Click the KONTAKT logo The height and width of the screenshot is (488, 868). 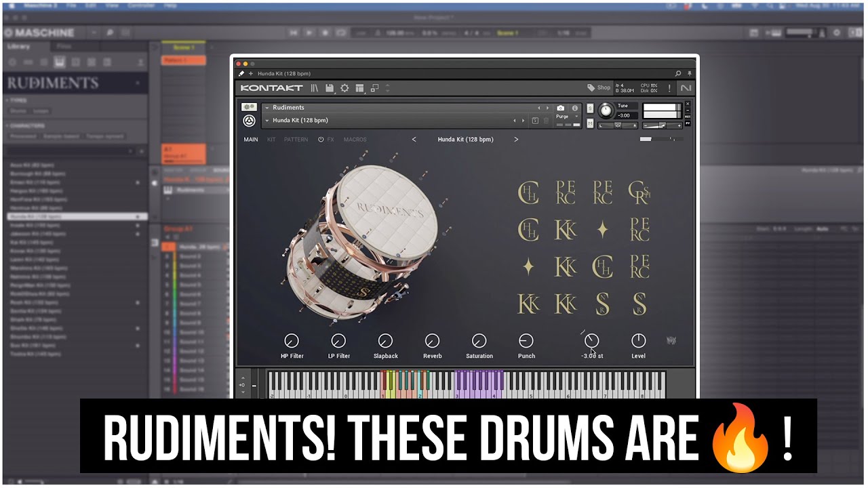[x=271, y=88]
